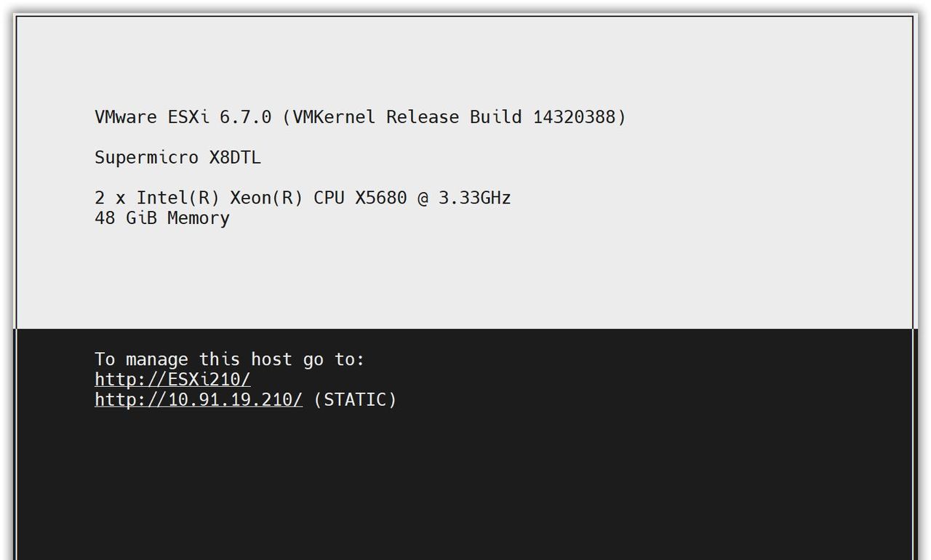Click the Supermicro vendor name
The height and width of the screenshot is (560, 931).
tap(146, 158)
